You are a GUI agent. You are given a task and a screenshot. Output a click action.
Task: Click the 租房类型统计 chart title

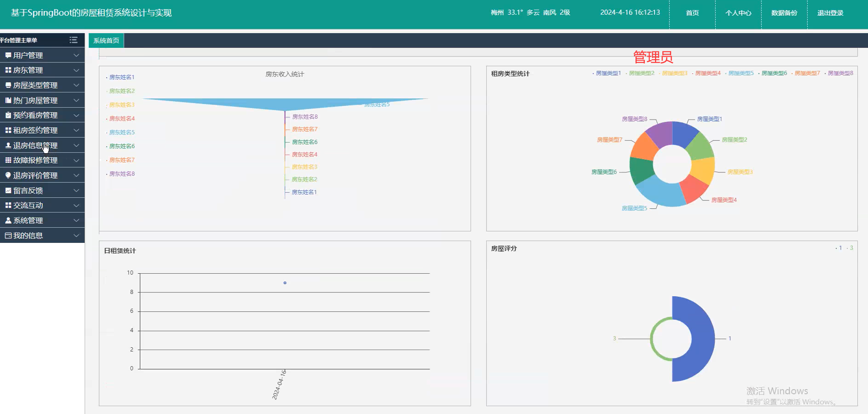(510, 74)
